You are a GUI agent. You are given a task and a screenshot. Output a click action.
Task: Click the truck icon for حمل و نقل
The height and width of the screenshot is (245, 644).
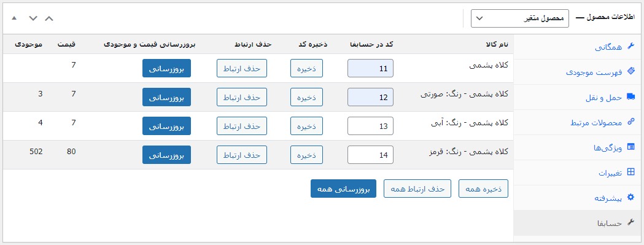point(630,98)
